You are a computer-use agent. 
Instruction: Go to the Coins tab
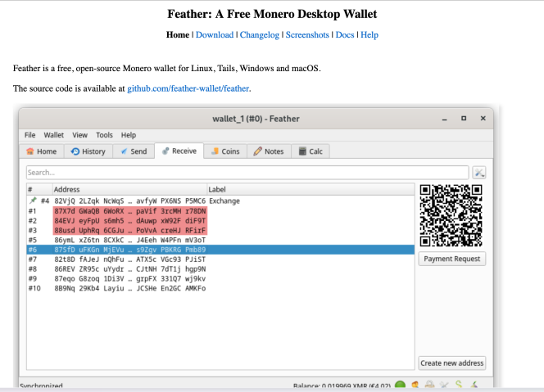(x=224, y=151)
